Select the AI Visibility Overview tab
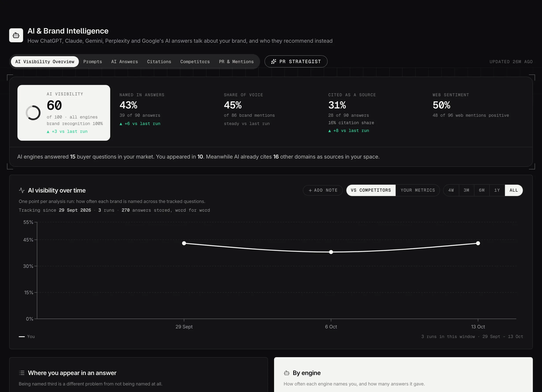The image size is (542, 392). (x=45, y=62)
